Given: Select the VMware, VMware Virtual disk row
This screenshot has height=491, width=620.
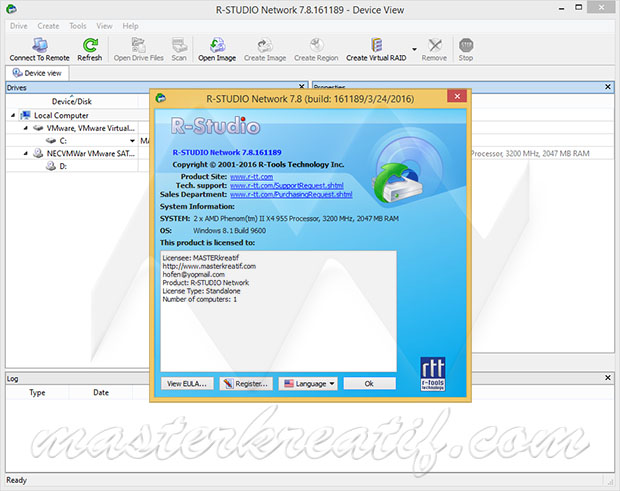Looking at the screenshot, I should pyautogui.click(x=91, y=128).
